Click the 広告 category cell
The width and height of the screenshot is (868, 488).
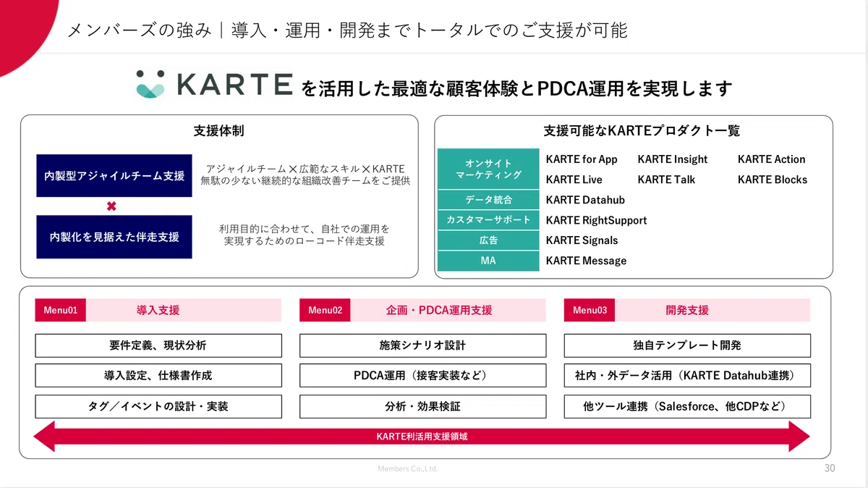point(488,240)
